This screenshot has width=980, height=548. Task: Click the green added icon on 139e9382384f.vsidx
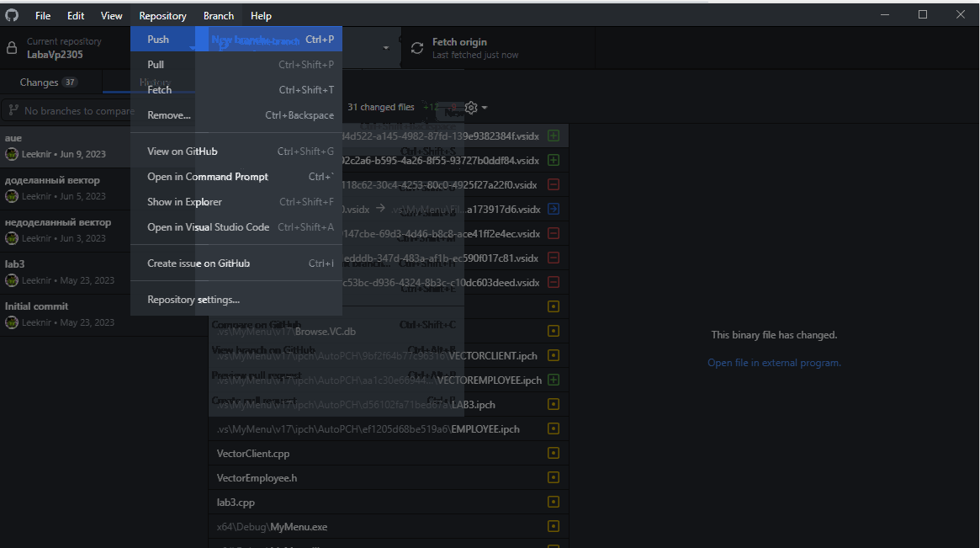point(553,135)
